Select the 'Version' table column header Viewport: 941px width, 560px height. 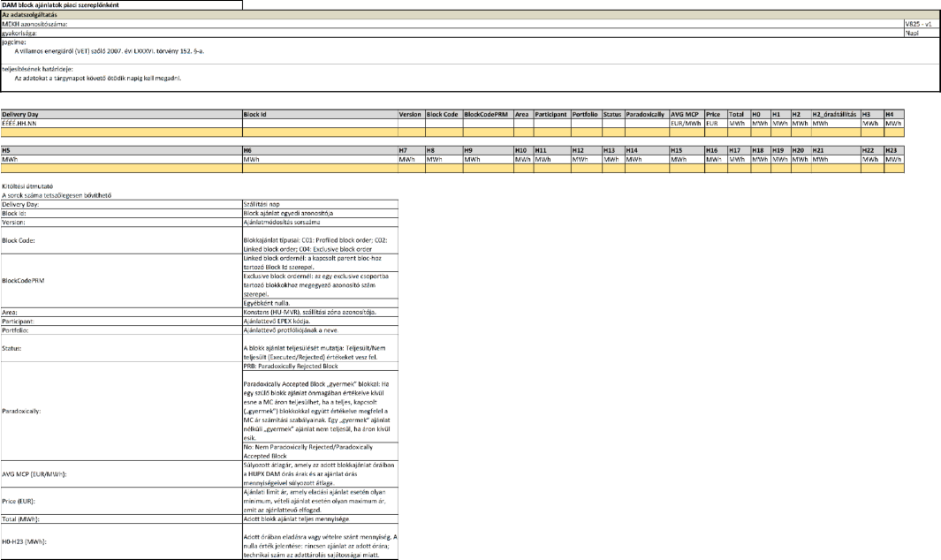pyautogui.click(x=412, y=114)
